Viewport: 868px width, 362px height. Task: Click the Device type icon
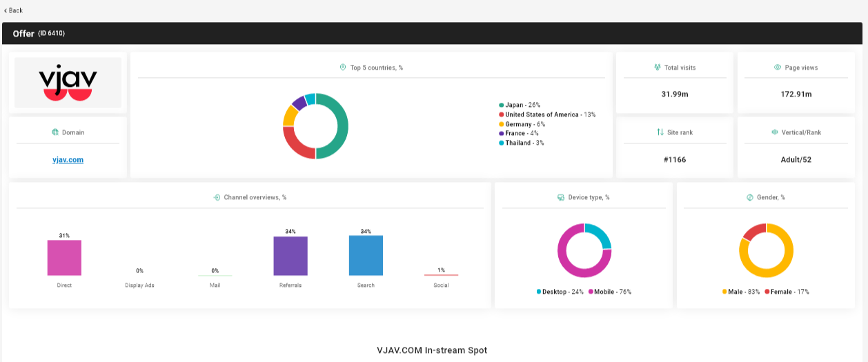pos(561,197)
